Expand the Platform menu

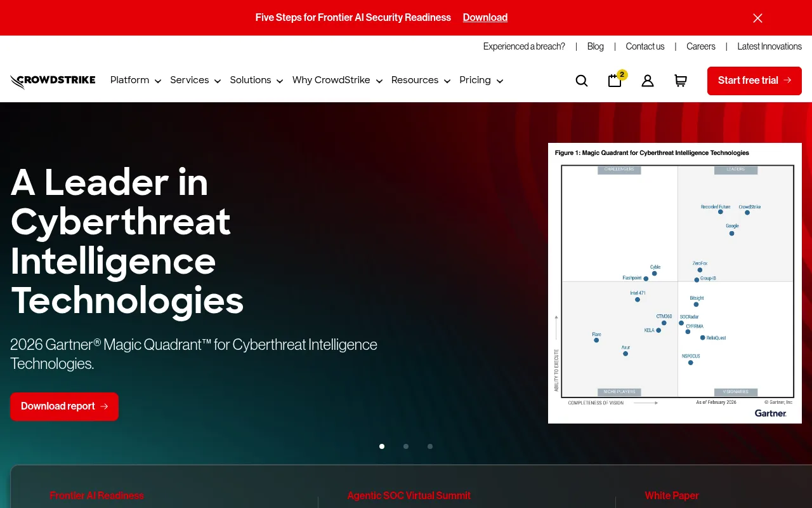coord(136,80)
